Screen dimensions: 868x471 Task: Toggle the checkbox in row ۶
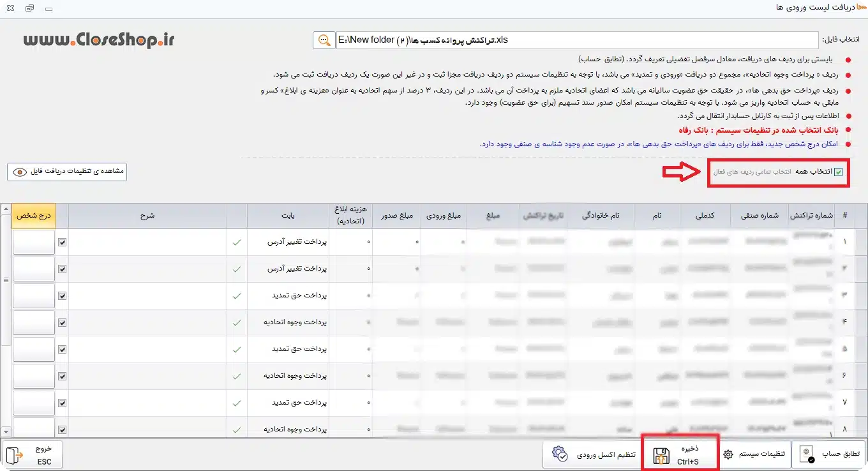62,377
